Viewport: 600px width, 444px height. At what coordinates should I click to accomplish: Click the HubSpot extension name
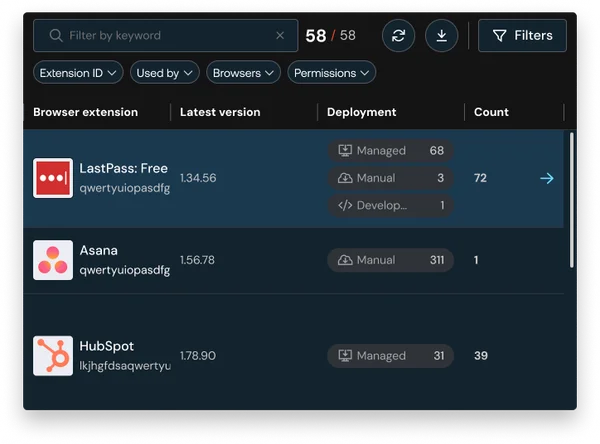point(107,346)
